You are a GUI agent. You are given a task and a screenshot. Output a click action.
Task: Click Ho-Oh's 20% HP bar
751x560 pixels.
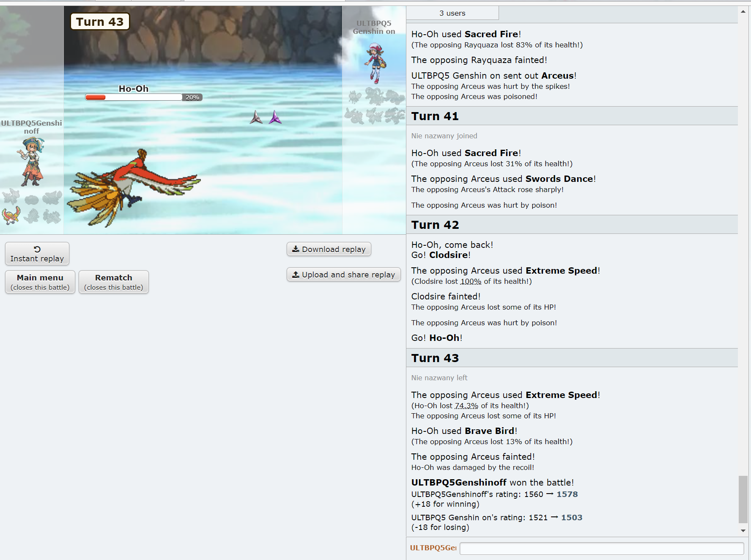point(134,97)
